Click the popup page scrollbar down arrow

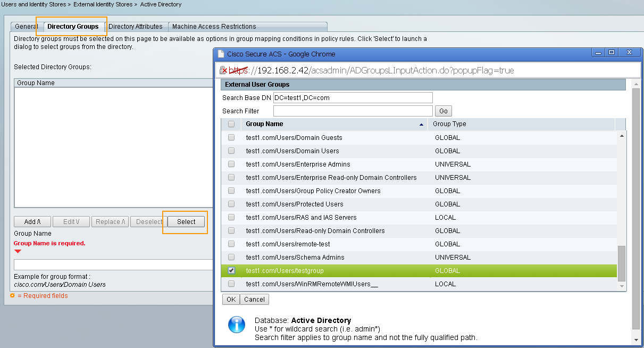(635, 340)
